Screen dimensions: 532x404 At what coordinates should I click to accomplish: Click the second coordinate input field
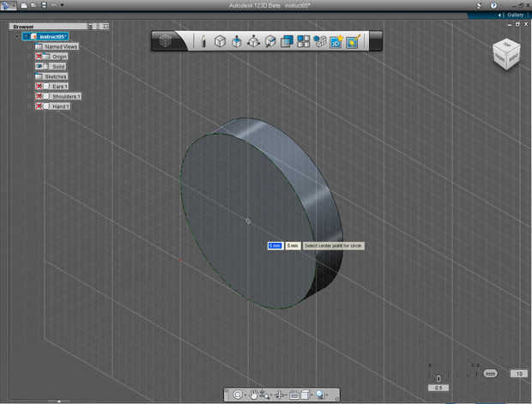[293, 245]
